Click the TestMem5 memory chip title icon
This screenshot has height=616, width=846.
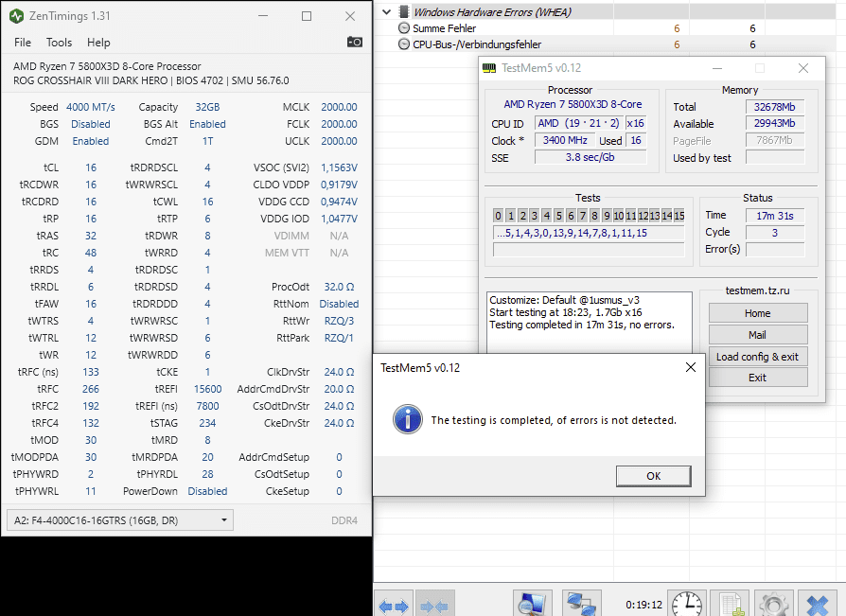coord(489,68)
